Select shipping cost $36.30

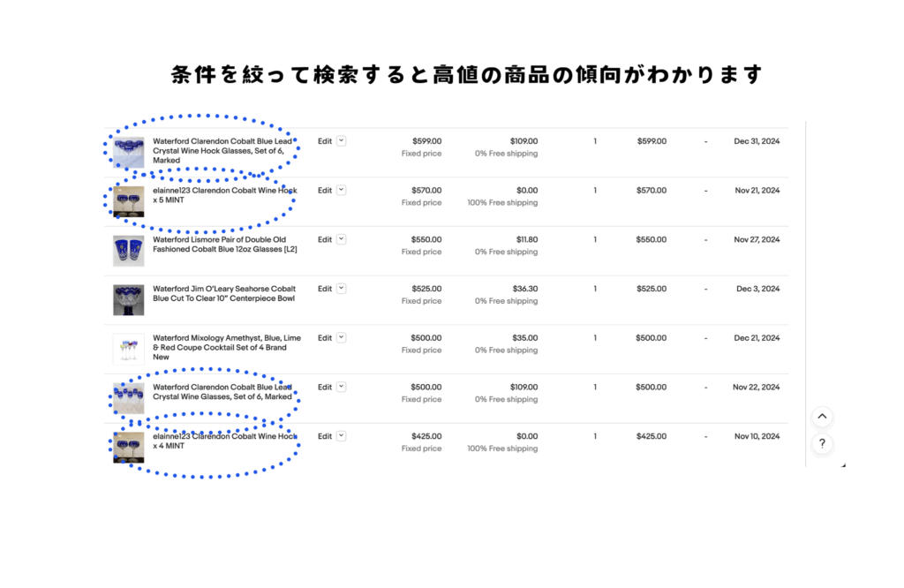point(525,288)
